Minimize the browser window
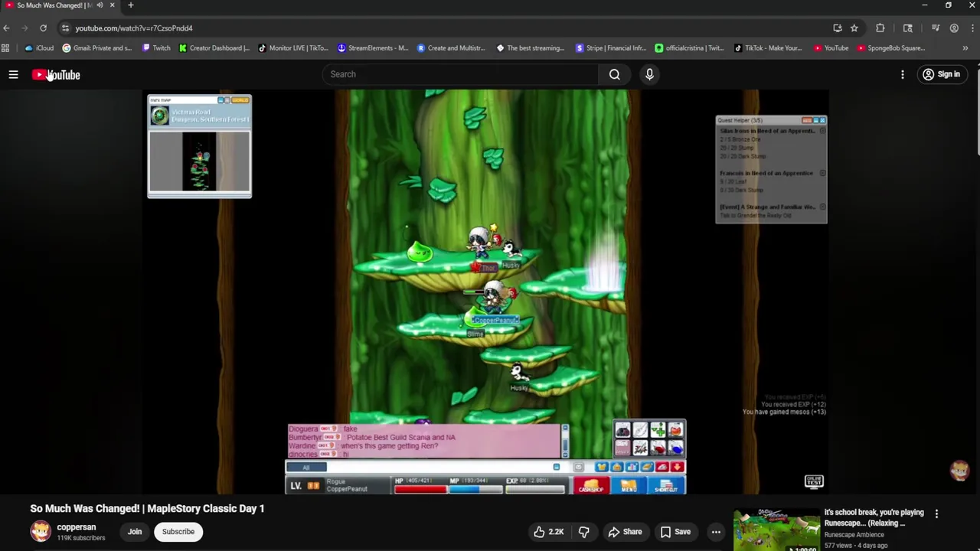Viewport: 980px width, 551px height. [925, 5]
